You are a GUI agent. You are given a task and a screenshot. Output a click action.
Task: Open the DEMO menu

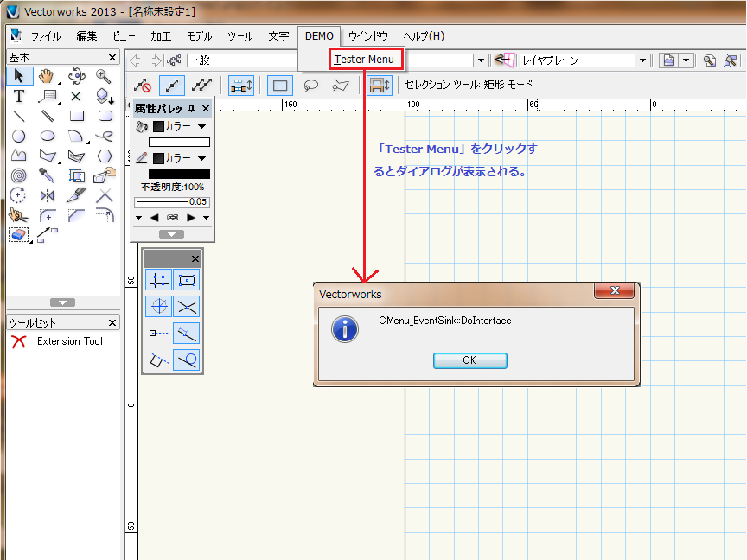tap(319, 36)
